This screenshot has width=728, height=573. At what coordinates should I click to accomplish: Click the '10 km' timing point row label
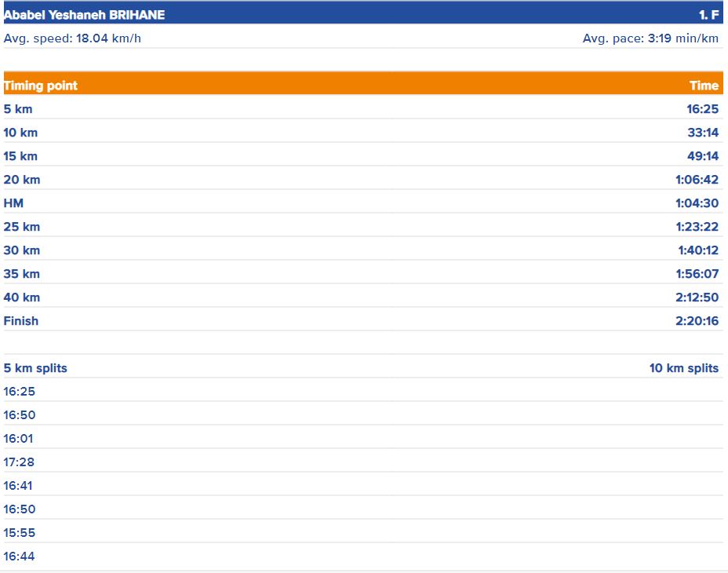20,133
